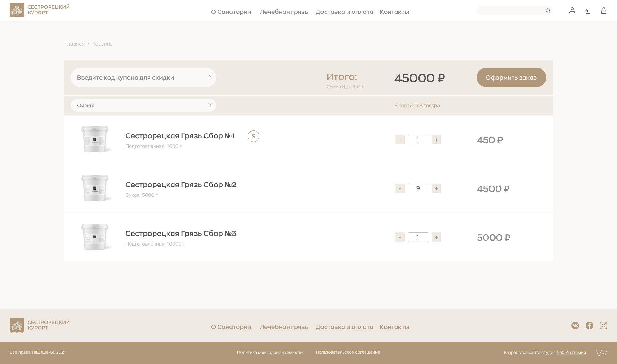The height and width of the screenshot is (364, 617).
Task: Submit coupon code with arrow chevron
Action: click(x=210, y=77)
